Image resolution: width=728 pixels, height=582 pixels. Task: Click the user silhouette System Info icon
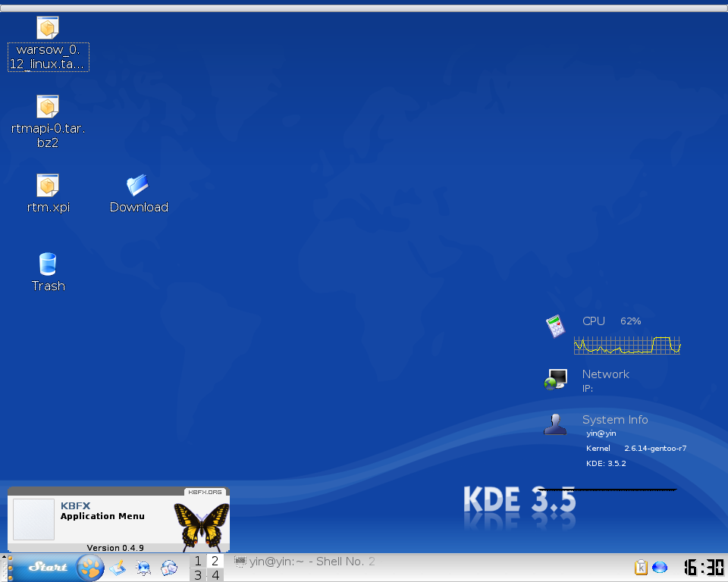tap(555, 424)
